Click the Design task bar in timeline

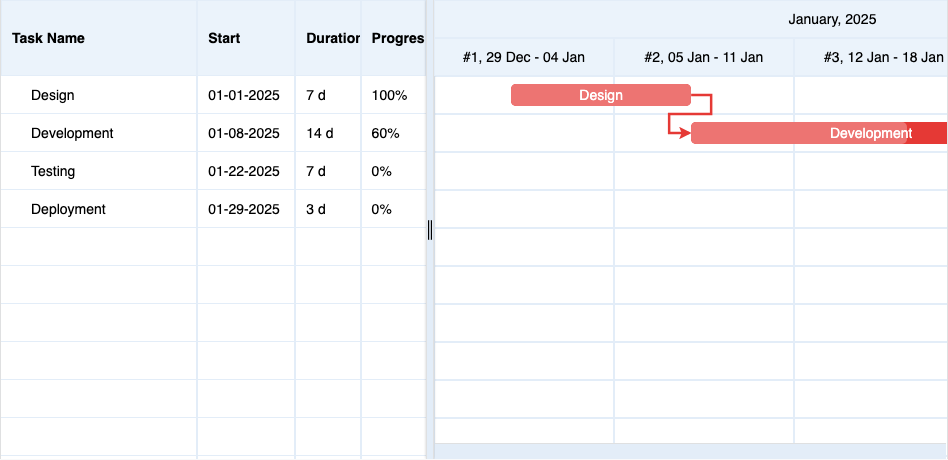(x=600, y=95)
